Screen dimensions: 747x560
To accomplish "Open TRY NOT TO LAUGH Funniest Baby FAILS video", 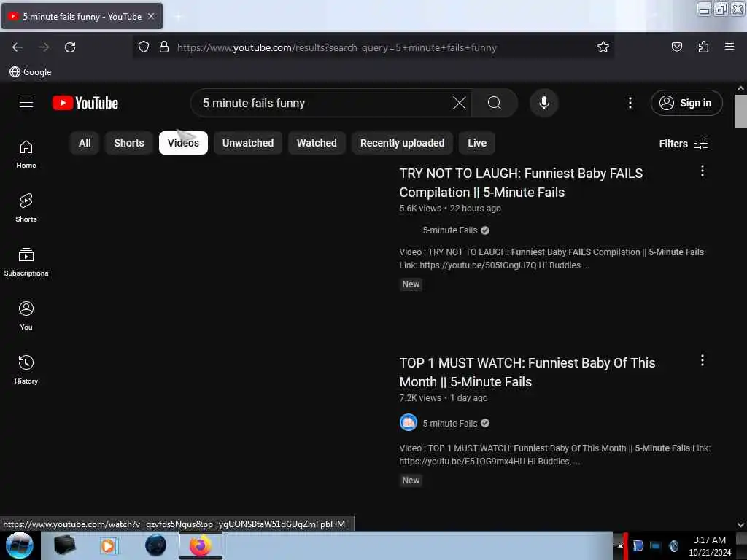I will coord(521,183).
